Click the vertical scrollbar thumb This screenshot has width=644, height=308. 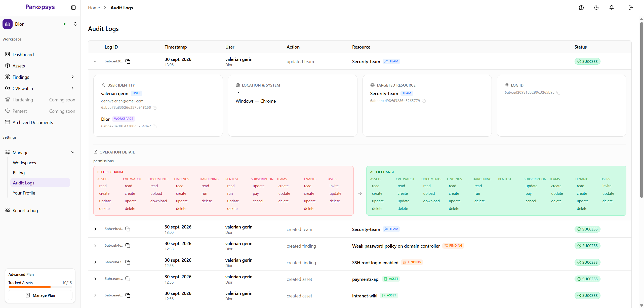click(x=641, y=110)
